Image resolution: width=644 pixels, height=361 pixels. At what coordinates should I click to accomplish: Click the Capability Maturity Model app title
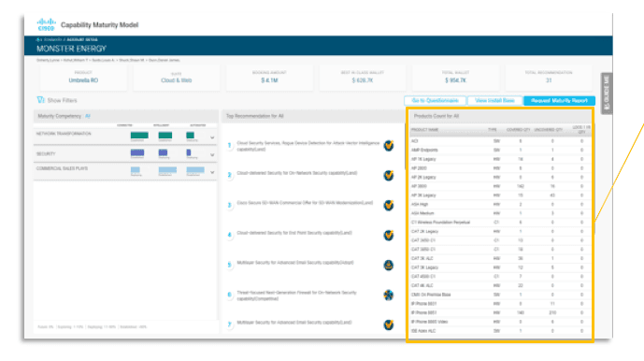click(99, 25)
